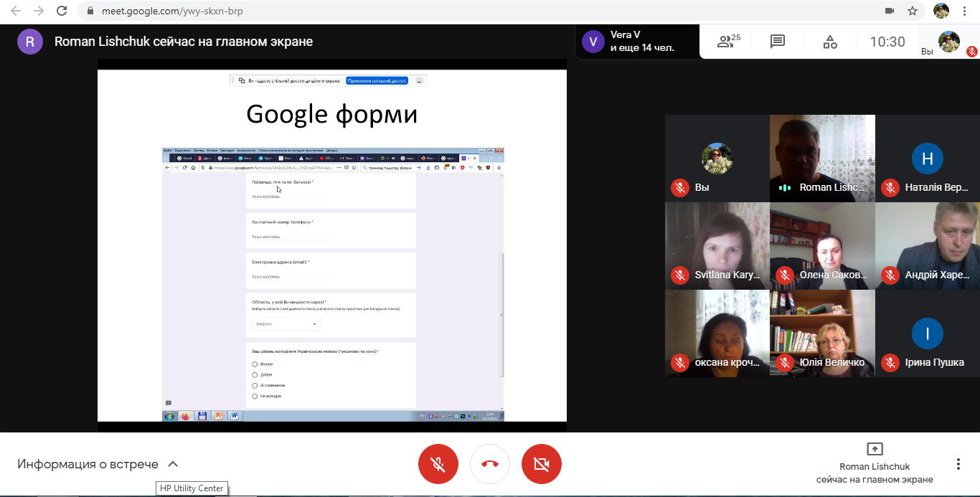Click the muted mic icon on оксана's tile
This screenshot has width=980, height=497.
pos(679,363)
